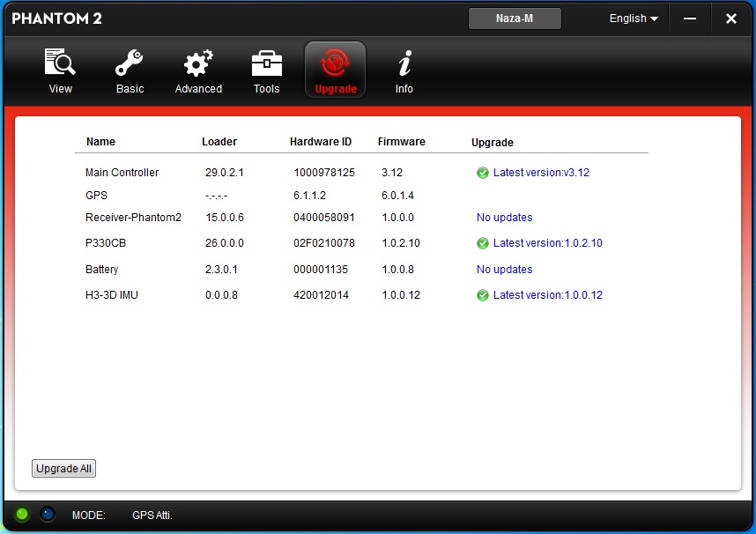Click the green status LED indicator
The width and height of the screenshot is (756, 534).
click(x=23, y=514)
